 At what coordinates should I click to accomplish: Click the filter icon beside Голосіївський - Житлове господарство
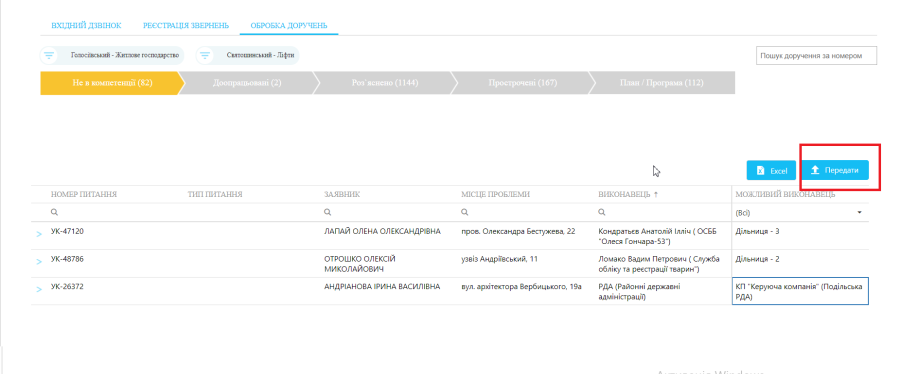pyautogui.click(x=50, y=56)
